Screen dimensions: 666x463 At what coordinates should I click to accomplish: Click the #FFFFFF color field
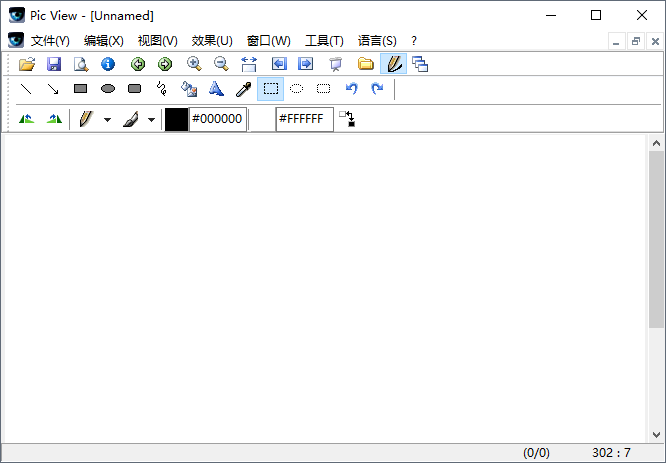305,119
